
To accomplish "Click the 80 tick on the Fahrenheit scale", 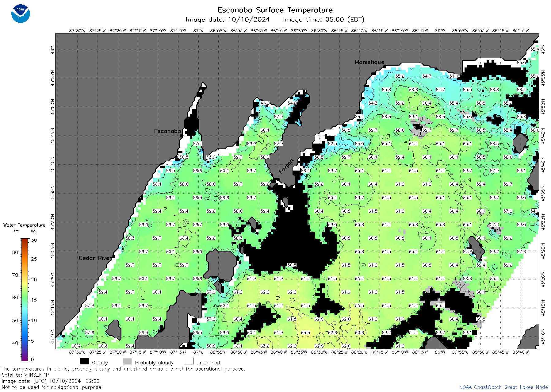I will click(15, 252).
